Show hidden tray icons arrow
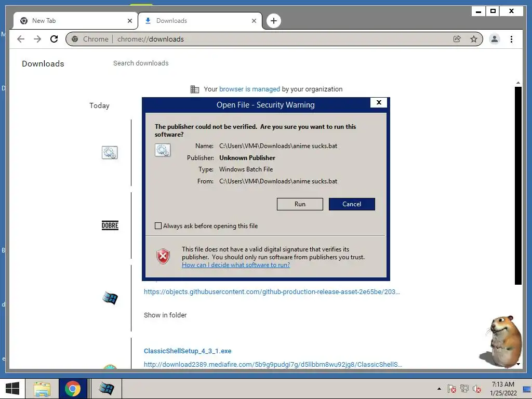 tap(439, 389)
